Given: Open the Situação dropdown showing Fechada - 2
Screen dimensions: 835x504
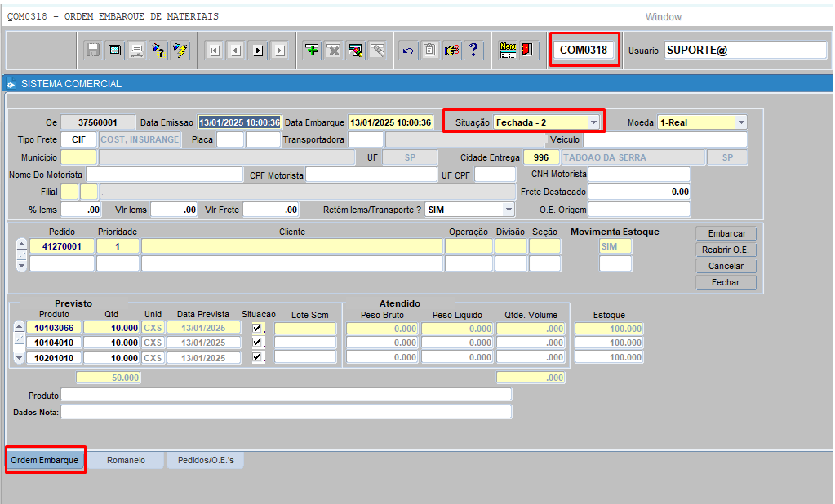Looking at the screenshot, I should click(x=593, y=122).
